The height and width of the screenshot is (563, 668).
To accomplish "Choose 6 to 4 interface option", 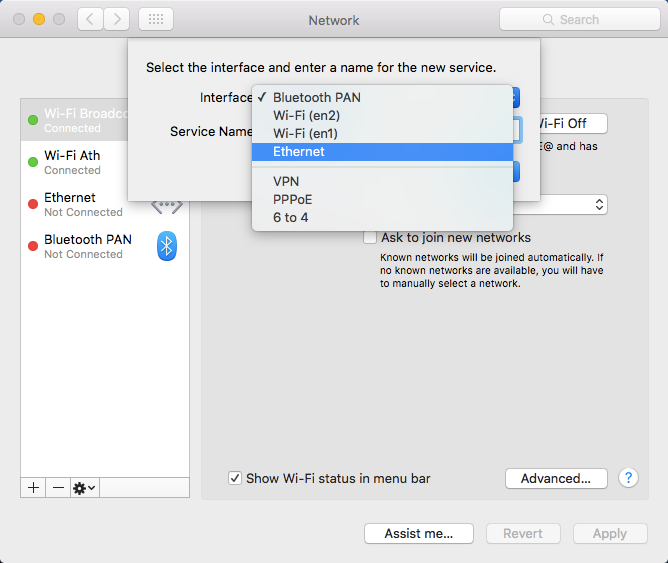I will [291, 217].
